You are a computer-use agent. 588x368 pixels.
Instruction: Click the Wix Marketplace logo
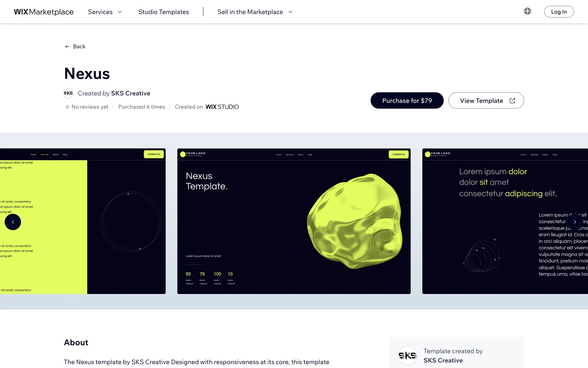44,12
